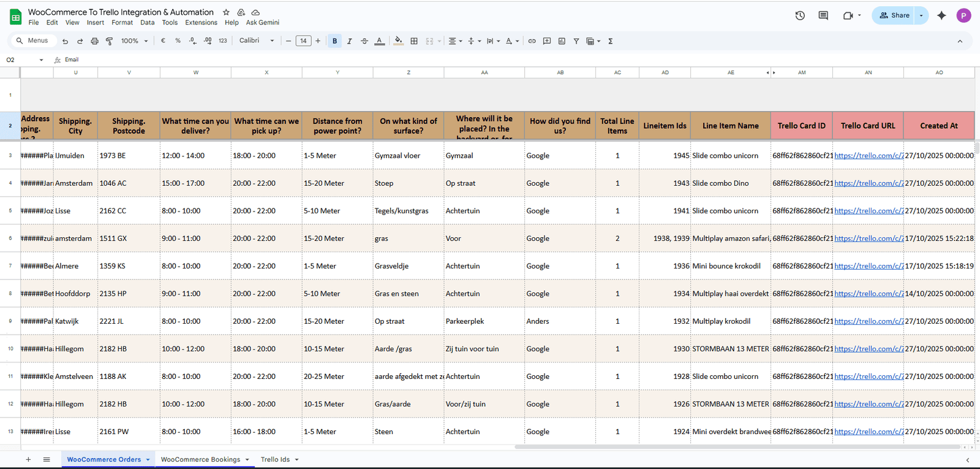Open the File menu

(34, 23)
